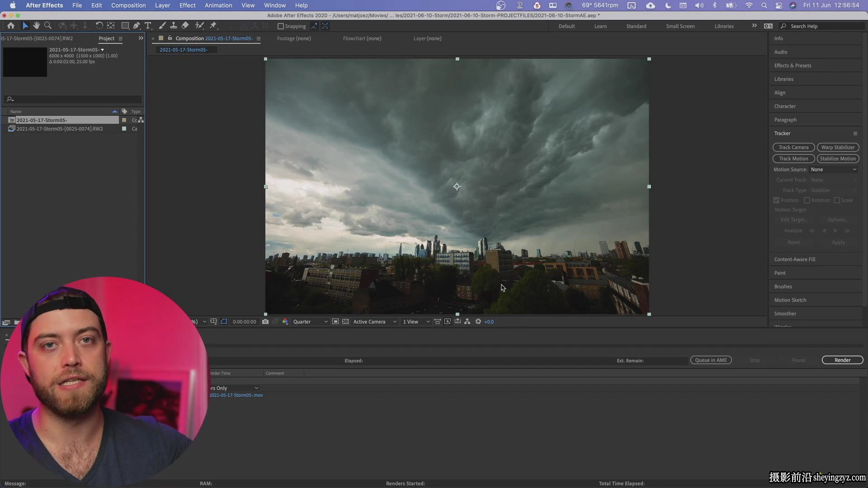The width and height of the screenshot is (868, 488).
Task: Open the Layer menu
Action: click(162, 5)
